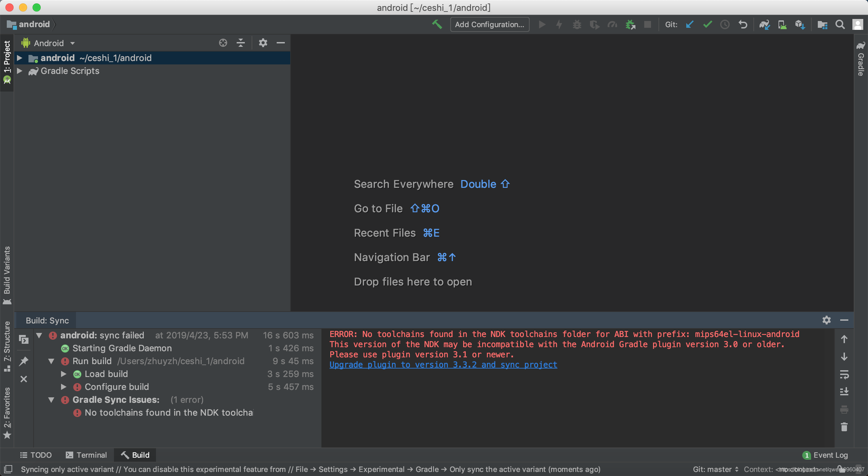
Task: Toggle soft-wrap icon in build output
Action: pyautogui.click(x=844, y=375)
